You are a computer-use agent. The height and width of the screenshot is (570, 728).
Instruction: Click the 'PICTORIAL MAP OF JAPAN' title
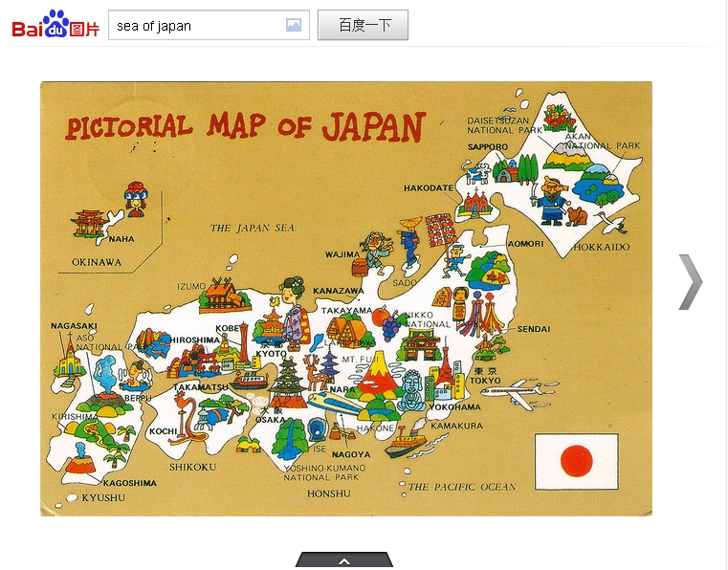[245, 125]
